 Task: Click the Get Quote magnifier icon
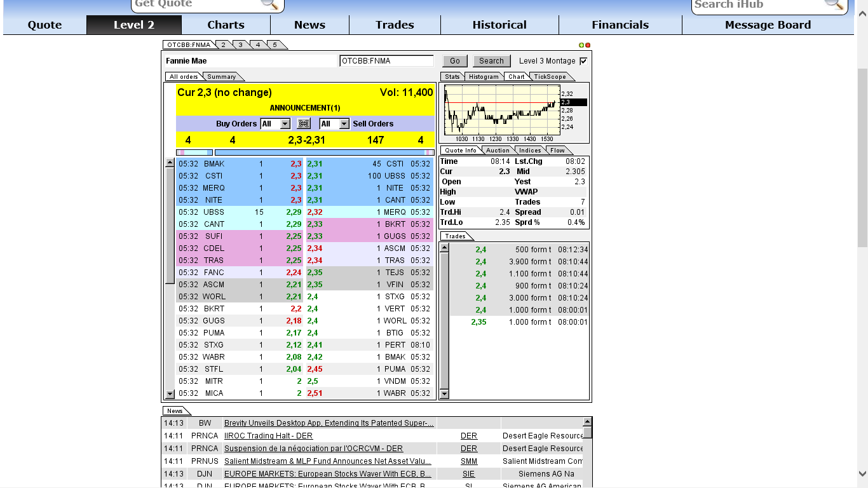(x=269, y=4)
